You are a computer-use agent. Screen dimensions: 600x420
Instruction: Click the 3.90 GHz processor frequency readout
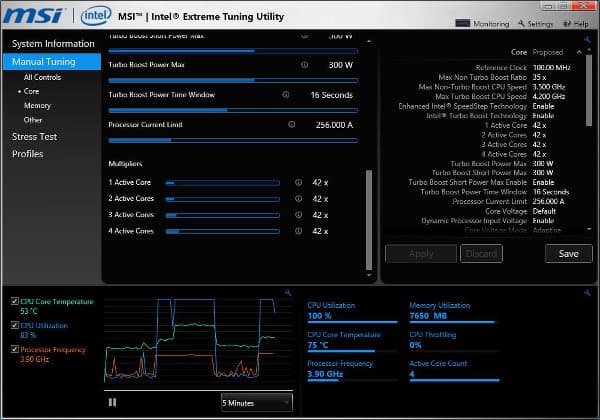tap(325, 374)
